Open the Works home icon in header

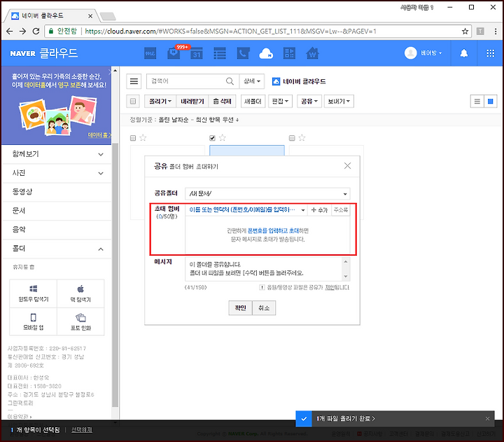pyautogui.click(x=312, y=53)
